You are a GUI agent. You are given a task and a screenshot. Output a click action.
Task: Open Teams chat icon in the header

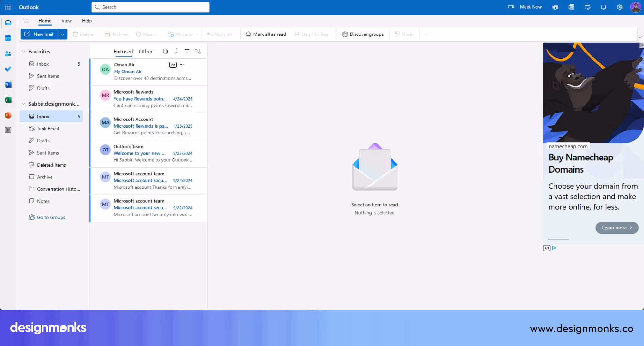tap(555, 7)
